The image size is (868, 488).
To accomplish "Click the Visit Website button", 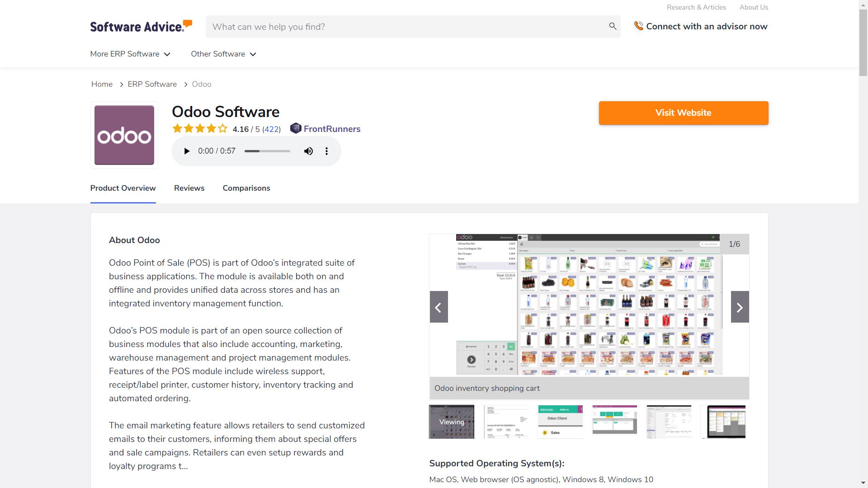I will [x=683, y=113].
